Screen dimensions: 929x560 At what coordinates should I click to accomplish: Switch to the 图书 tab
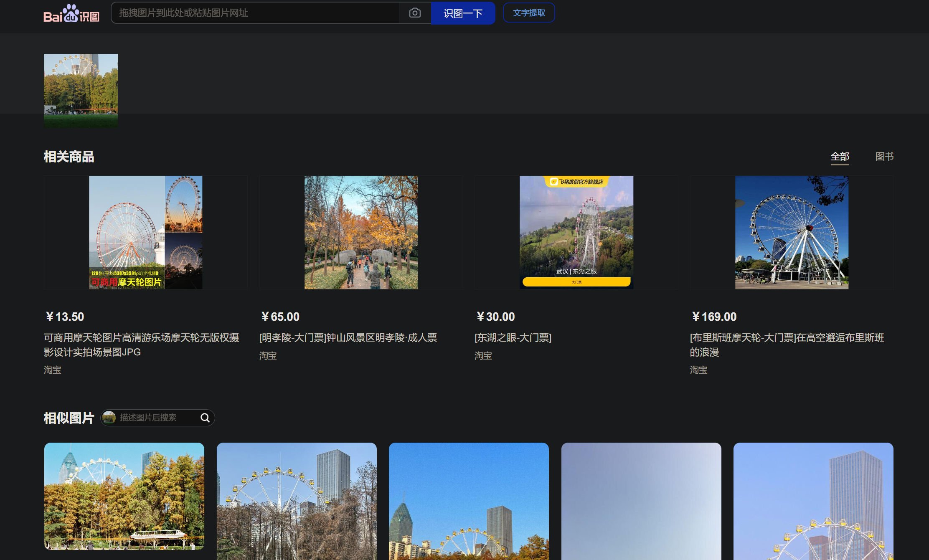click(884, 157)
